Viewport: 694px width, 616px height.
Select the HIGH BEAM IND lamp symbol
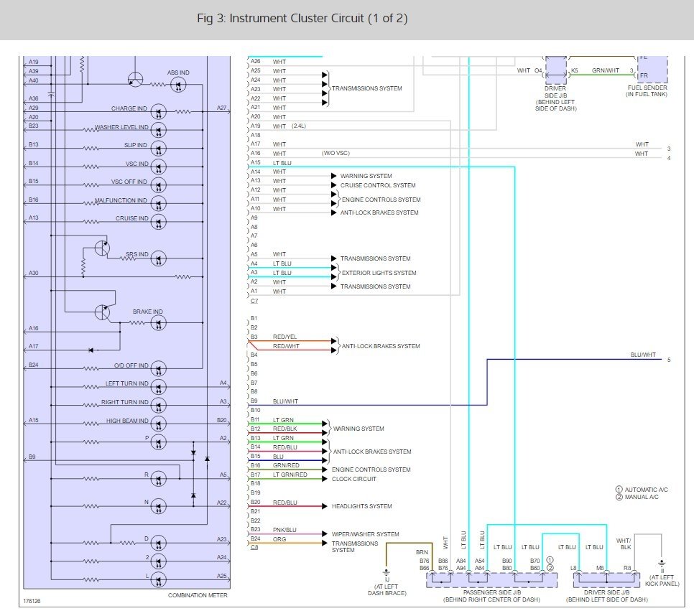click(x=159, y=424)
